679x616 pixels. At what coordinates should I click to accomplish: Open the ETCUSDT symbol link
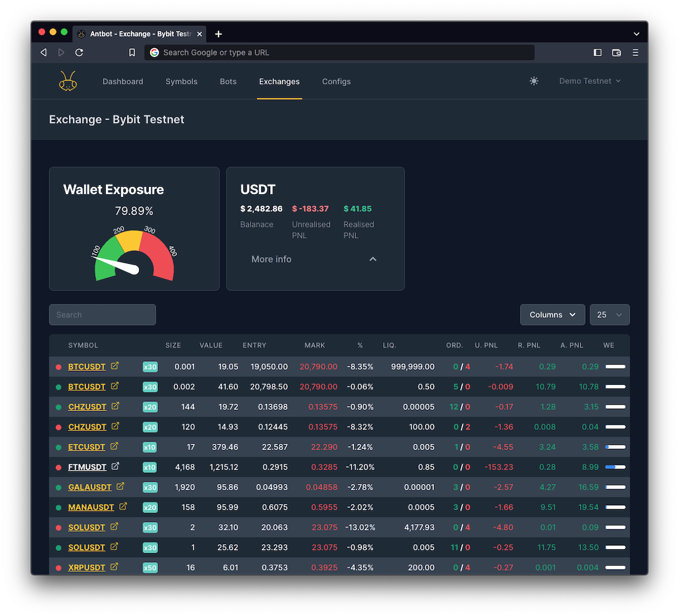(x=87, y=447)
